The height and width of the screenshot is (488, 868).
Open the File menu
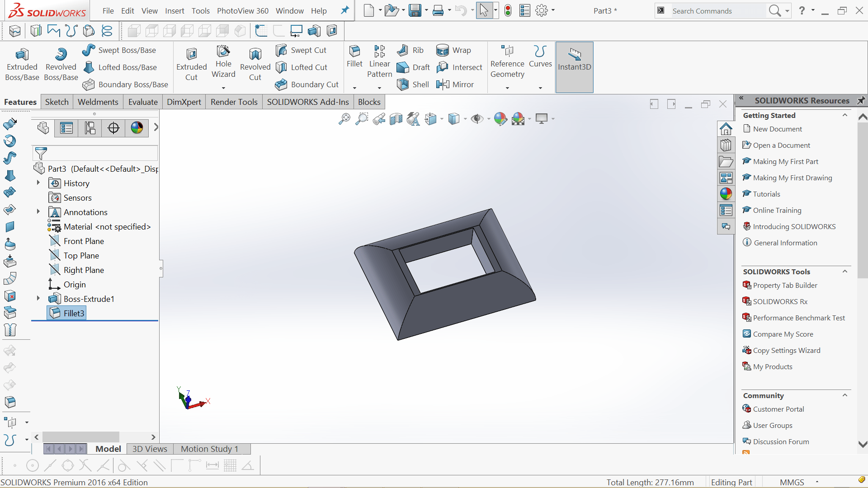108,11
